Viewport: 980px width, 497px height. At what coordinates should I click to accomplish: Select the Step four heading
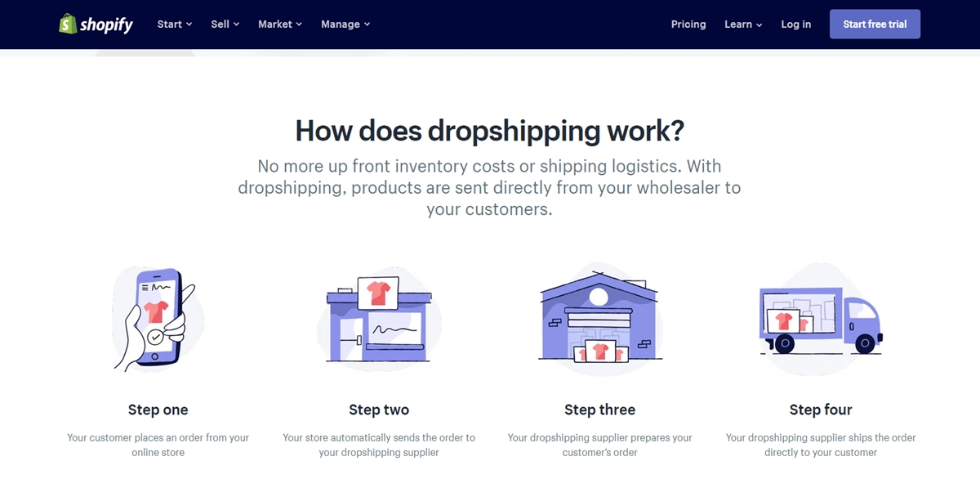[821, 410]
